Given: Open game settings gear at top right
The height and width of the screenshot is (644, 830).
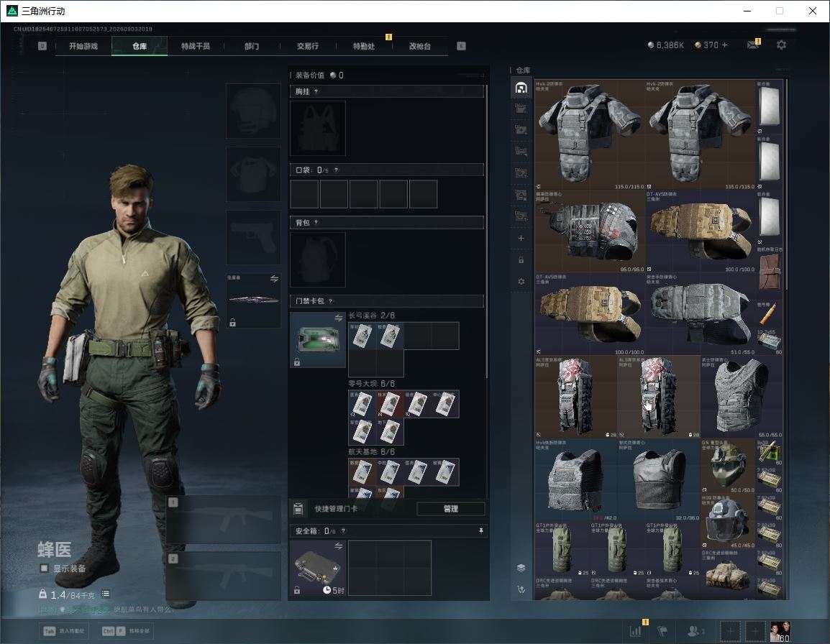Looking at the screenshot, I should click(x=781, y=45).
